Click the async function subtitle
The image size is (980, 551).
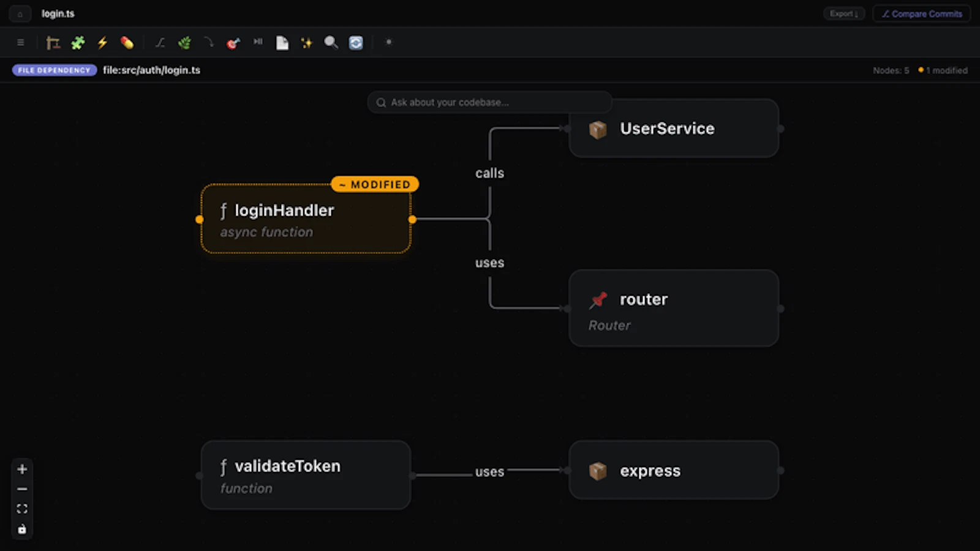266,233
